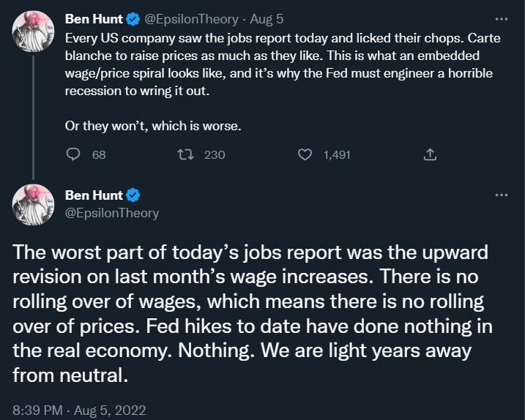The height and width of the screenshot is (420, 525).
Task: Click the 68 replies count
Action: [99, 155]
